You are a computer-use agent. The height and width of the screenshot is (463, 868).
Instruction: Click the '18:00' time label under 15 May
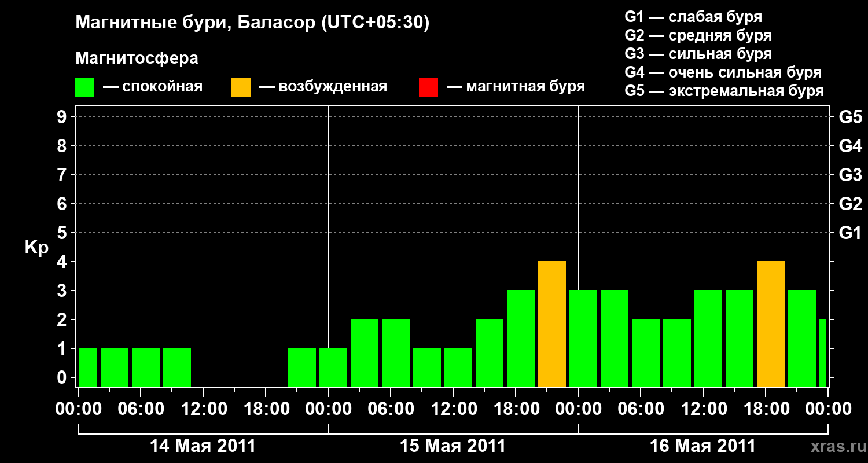pyautogui.click(x=516, y=409)
